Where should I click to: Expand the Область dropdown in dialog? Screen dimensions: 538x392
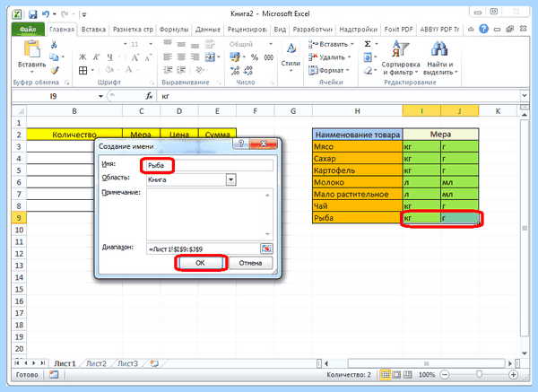click(x=231, y=179)
